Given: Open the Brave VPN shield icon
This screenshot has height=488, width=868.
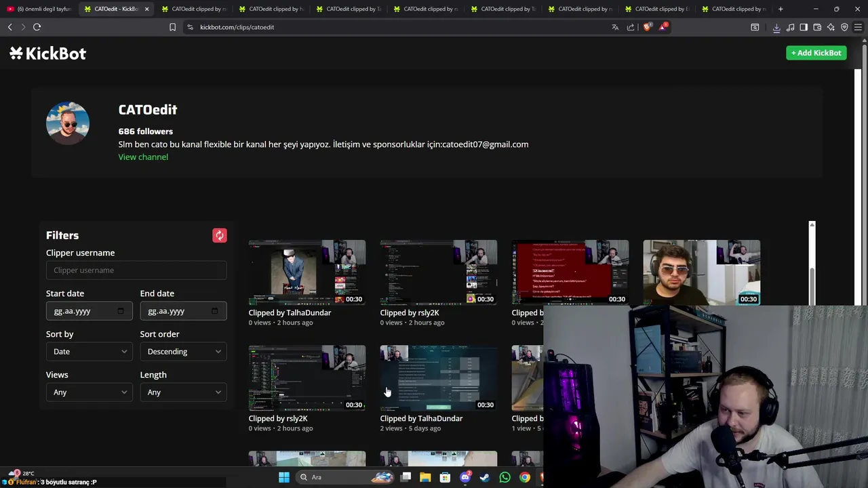Looking at the screenshot, I should 844,27.
